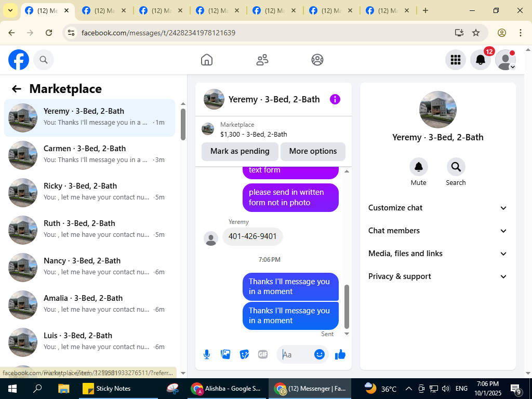This screenshot has height=399, width=532.
Task: Click the message input field Aa
Action: pyautogui.click(x=295, y=354)
